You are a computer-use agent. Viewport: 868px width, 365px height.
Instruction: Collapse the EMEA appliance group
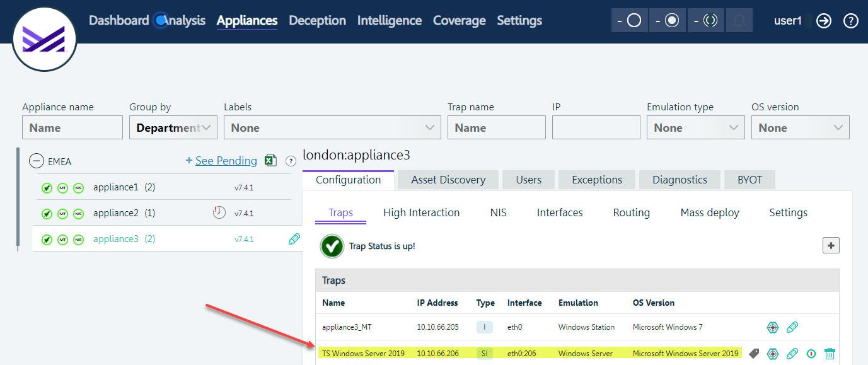(x=37, y=161)
